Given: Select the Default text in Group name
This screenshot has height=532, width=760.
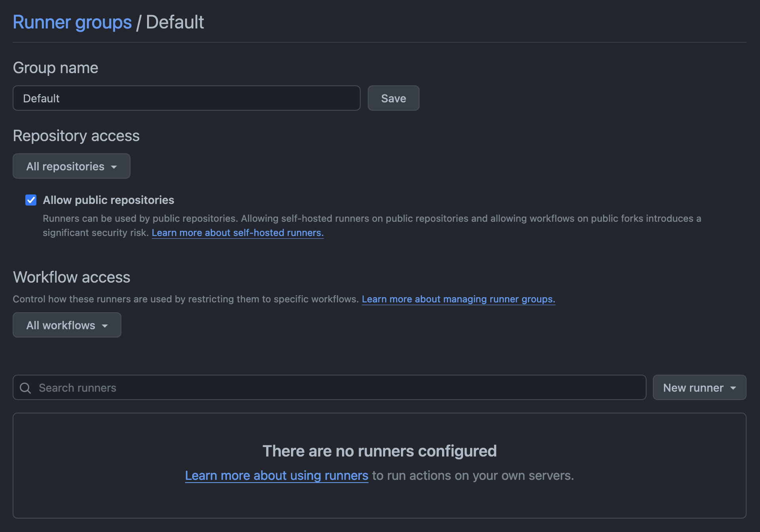Looking at the screenshot, I should (41, 98).
